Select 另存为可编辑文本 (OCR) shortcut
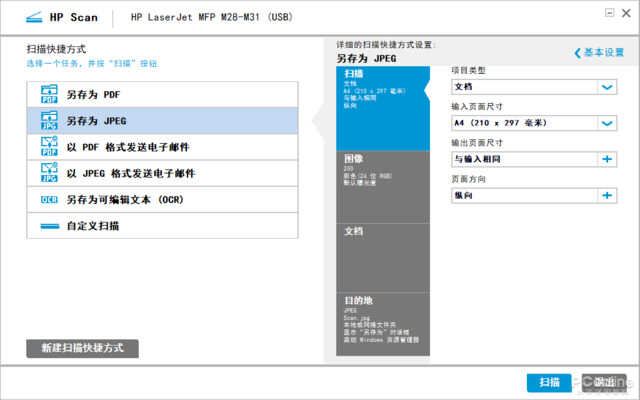 [x=162, y=200]
